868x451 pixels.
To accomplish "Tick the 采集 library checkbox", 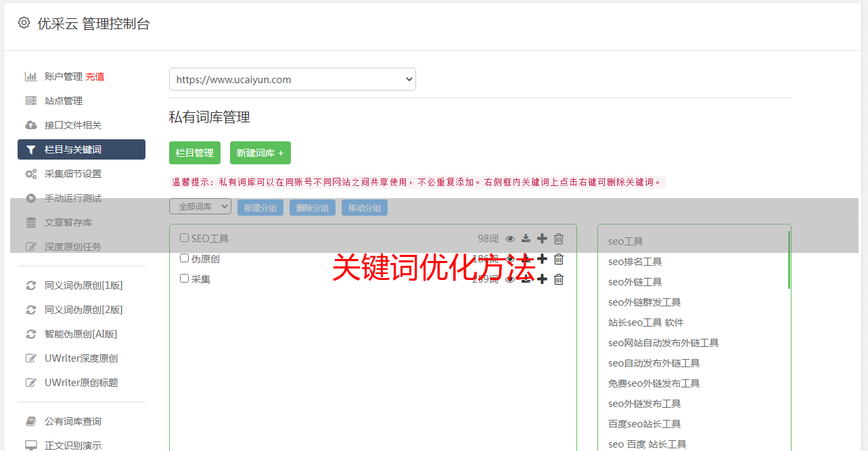I will 184,279.
